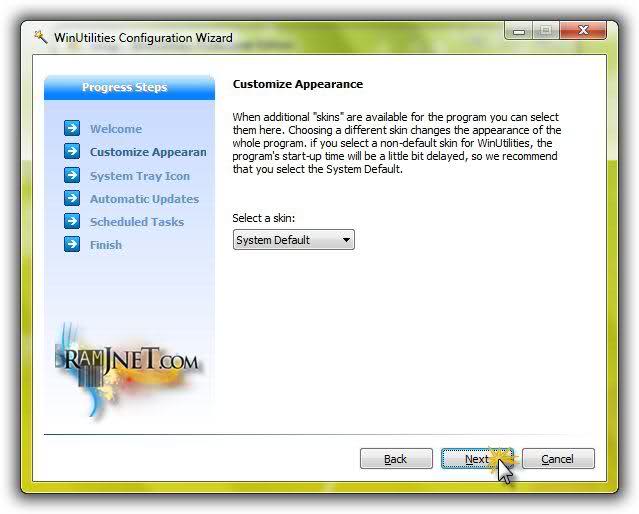
Task: Select the System Tray Icon step label
Action: point(139,176)
